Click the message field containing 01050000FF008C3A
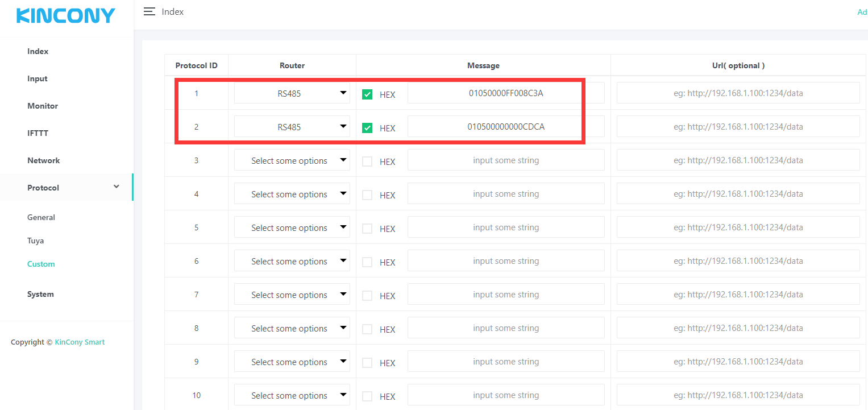The image size is (868, 410). click(505, 93)
